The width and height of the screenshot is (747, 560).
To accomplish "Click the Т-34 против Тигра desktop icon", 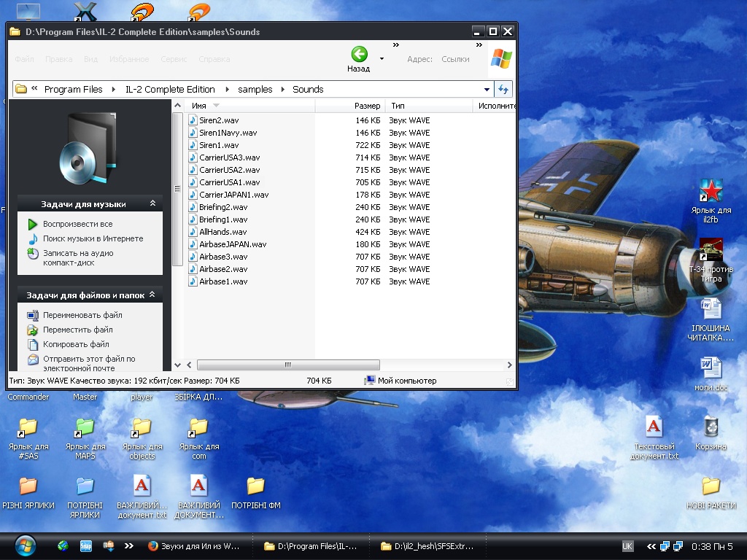I will click(x=711, y=252).
